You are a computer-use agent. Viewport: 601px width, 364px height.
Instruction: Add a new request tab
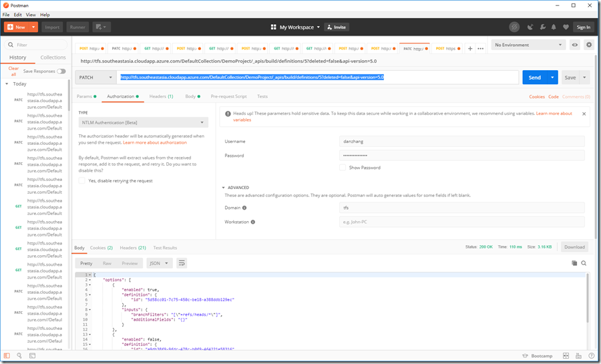pyautogui.click(x=470, y=49)
